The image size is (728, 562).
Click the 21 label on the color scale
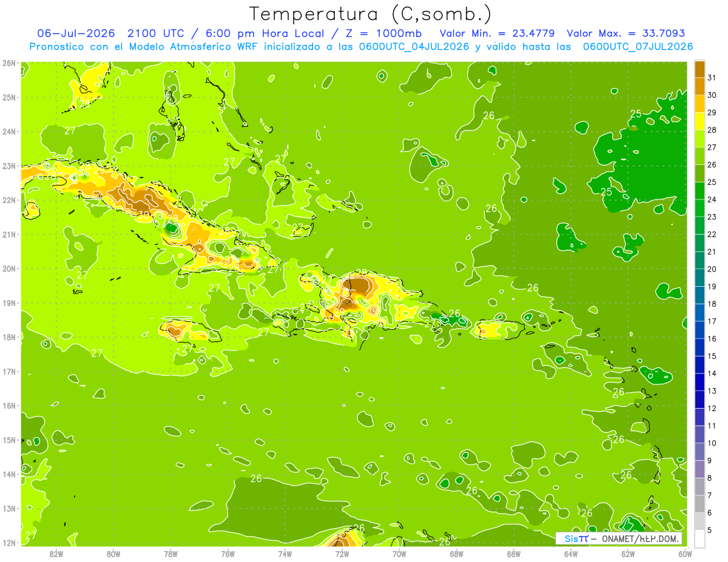pyautogui.click(x=712, y=252)
